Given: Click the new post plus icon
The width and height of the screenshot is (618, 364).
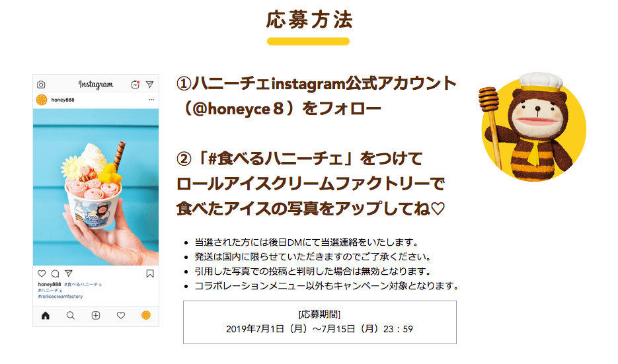Looking at the screenshot, I should [x=96, y=315].
